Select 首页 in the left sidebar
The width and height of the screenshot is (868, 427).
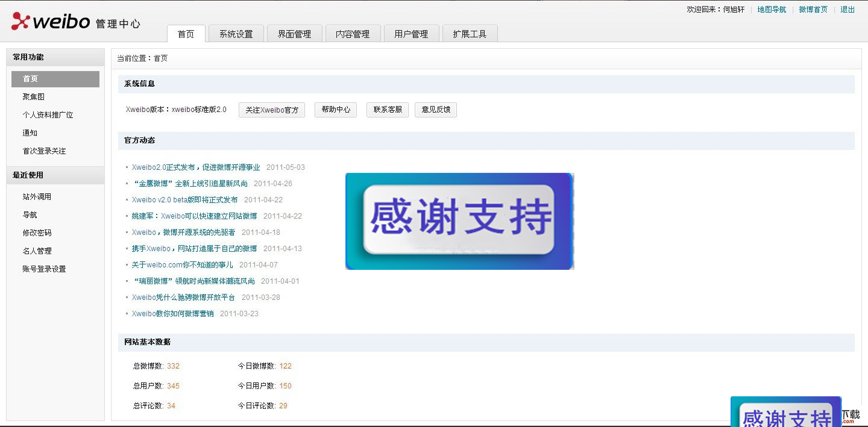point(55,79)
